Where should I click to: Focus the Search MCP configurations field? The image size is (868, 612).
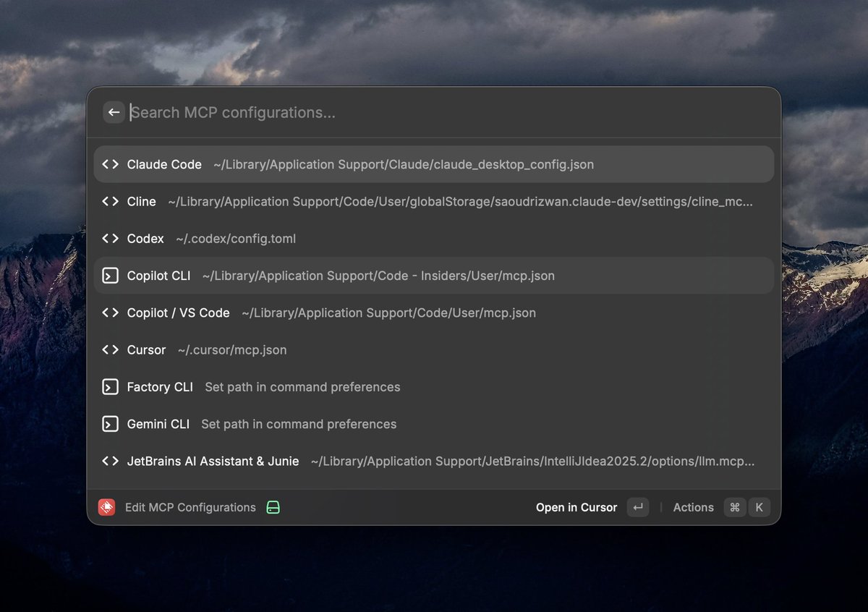click(x=448, y=112)
